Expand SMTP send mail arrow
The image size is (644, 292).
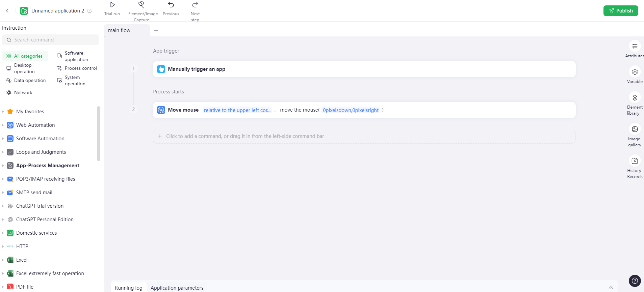click(x=3, y=193)
